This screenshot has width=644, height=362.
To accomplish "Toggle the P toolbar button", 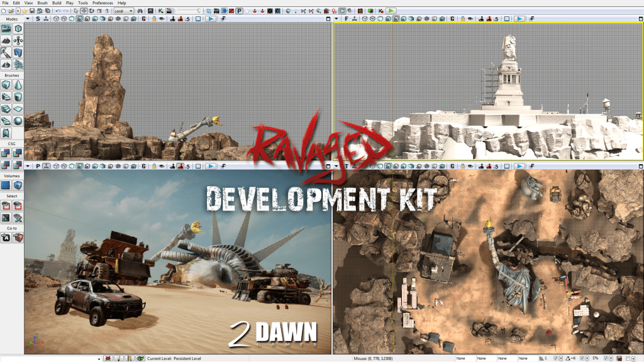I will pyautogui.click(x=239, y=11).
